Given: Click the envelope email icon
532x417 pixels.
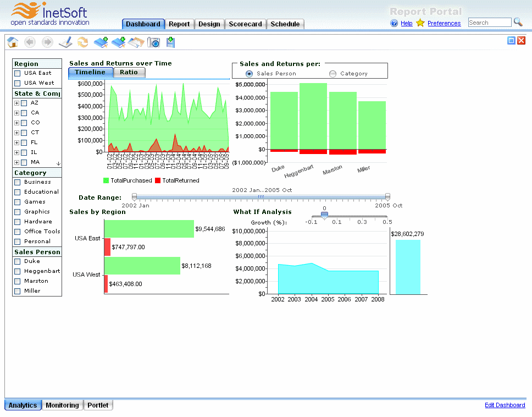Looking at the screenshot, I should point(136,42).
